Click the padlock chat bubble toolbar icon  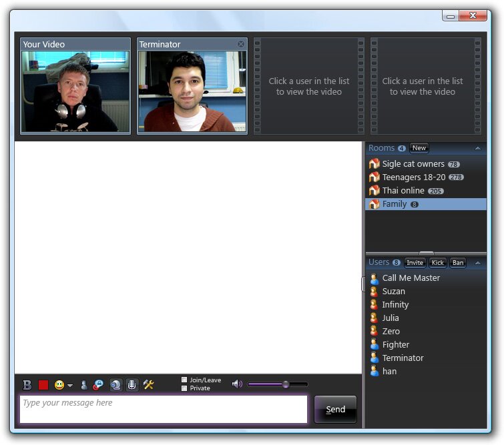coord(98,384)
